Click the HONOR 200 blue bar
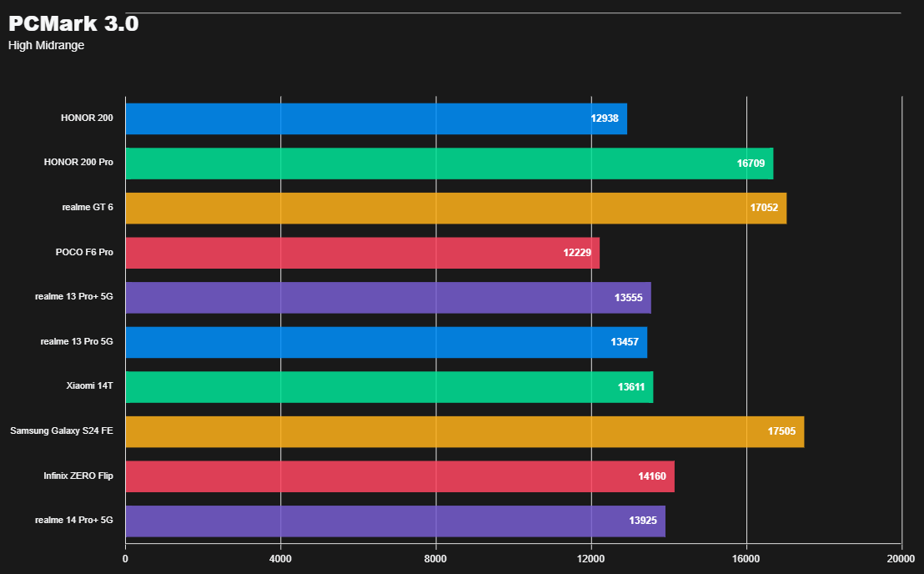924x574 pixels. coord(375,118)
